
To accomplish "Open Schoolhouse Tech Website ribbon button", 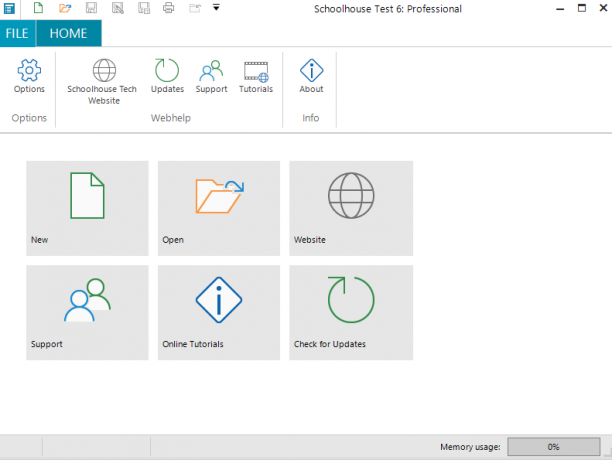I will (x=102, y=82).
